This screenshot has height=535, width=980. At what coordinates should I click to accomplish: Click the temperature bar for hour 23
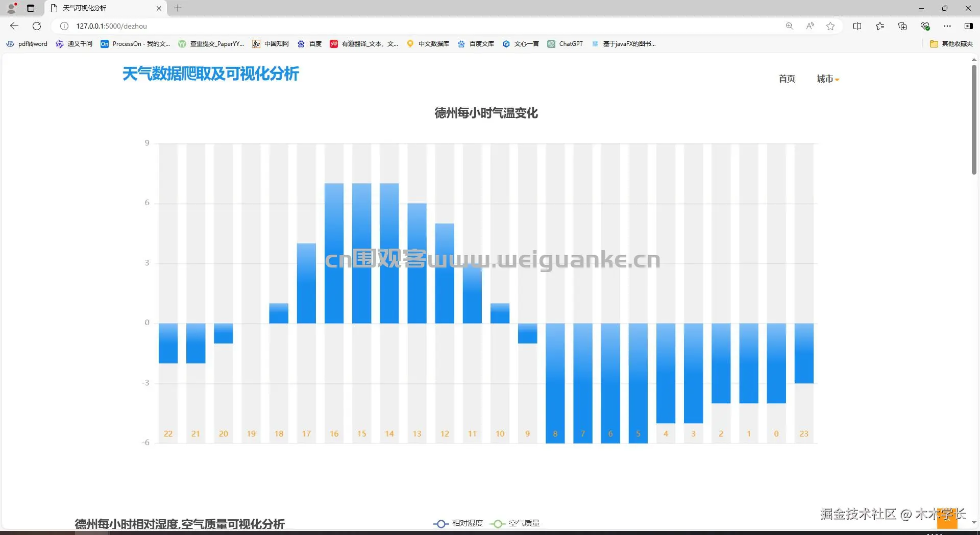click(x=804, y=353)
